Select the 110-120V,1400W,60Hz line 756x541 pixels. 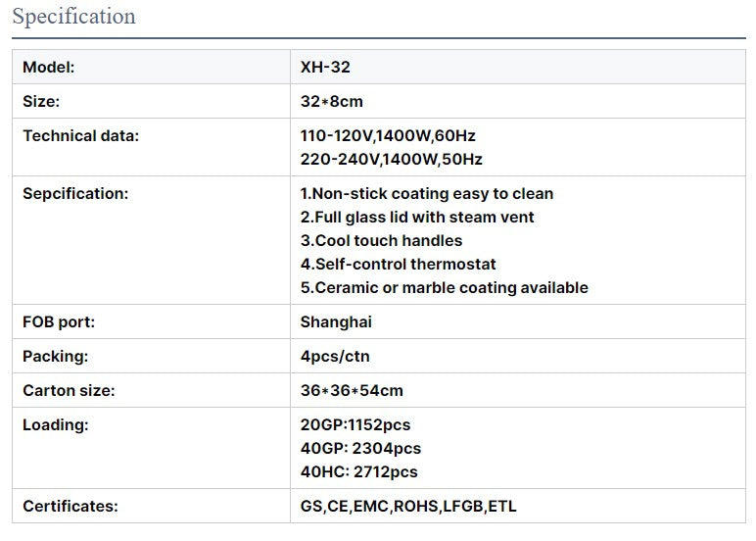388,135
